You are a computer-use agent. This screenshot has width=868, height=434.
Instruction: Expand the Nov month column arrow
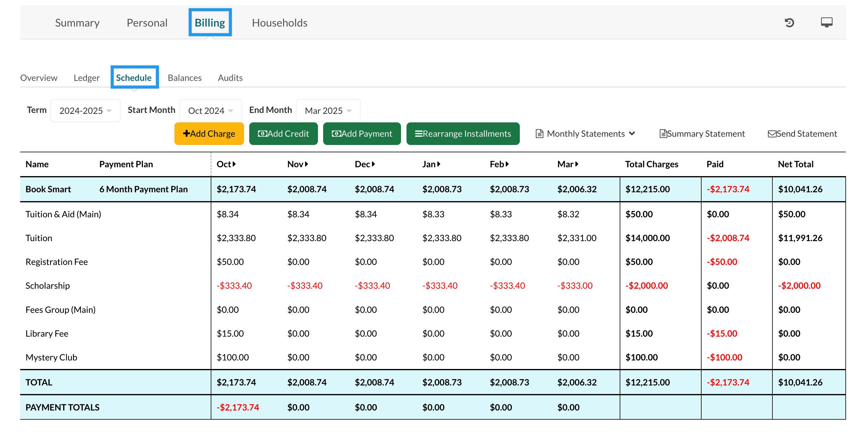pos(306,164)
